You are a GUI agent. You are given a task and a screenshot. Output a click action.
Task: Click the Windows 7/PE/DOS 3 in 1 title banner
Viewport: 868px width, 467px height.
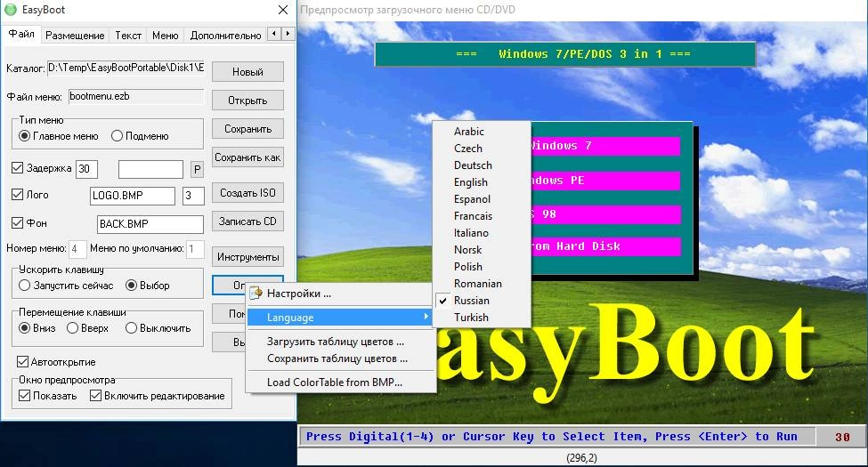(565, 54)
